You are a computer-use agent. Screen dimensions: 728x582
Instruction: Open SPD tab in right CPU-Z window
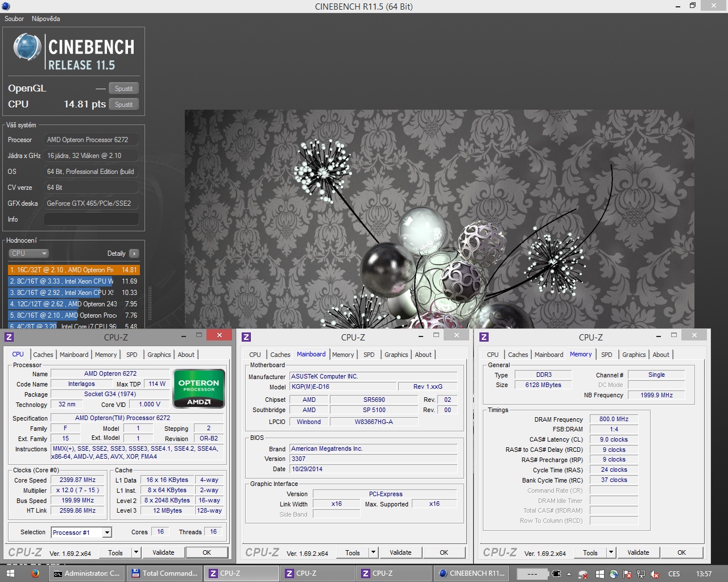(x=607, y=355)
